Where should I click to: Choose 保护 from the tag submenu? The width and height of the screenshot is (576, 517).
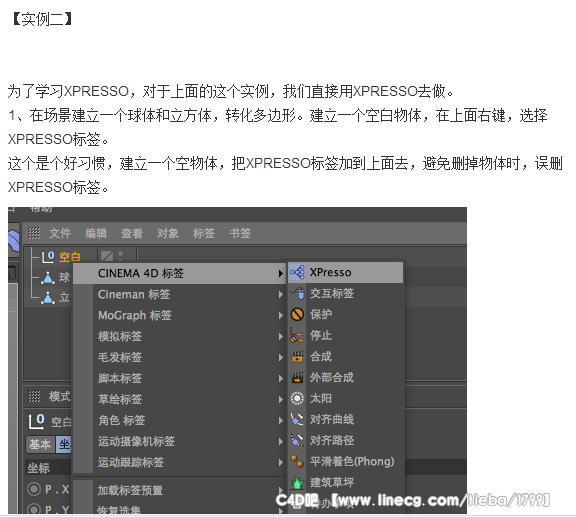click(x=345, y=314)
